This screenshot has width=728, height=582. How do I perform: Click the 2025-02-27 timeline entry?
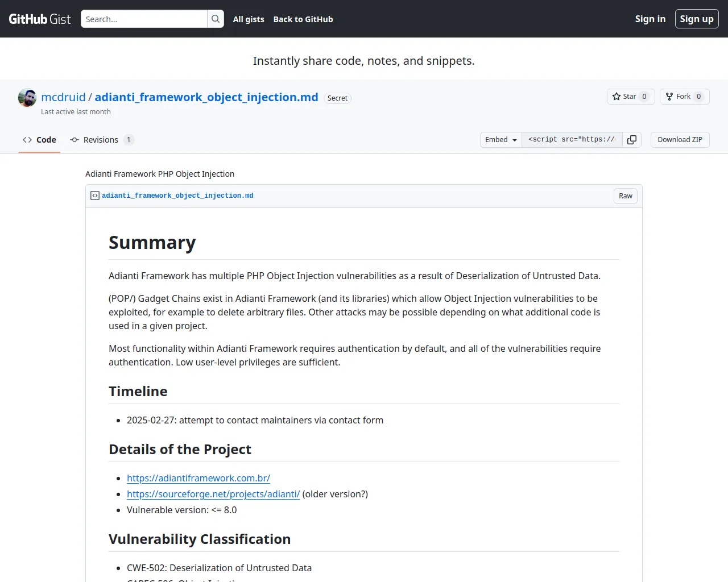pos(255,420)
